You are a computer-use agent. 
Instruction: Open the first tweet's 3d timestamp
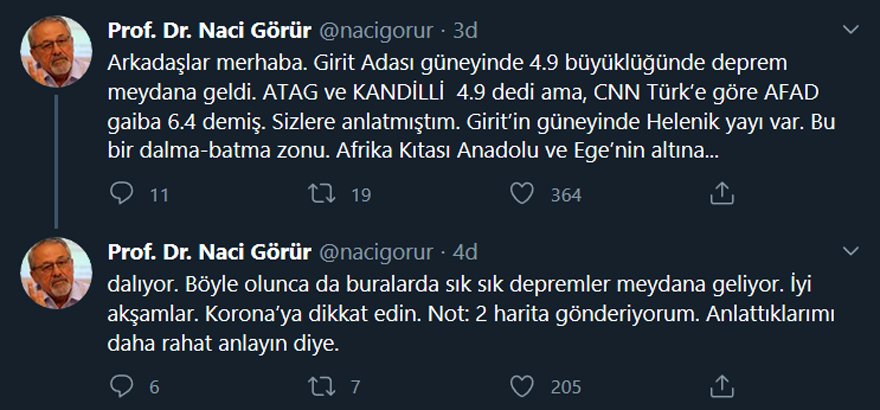[466, 31]
